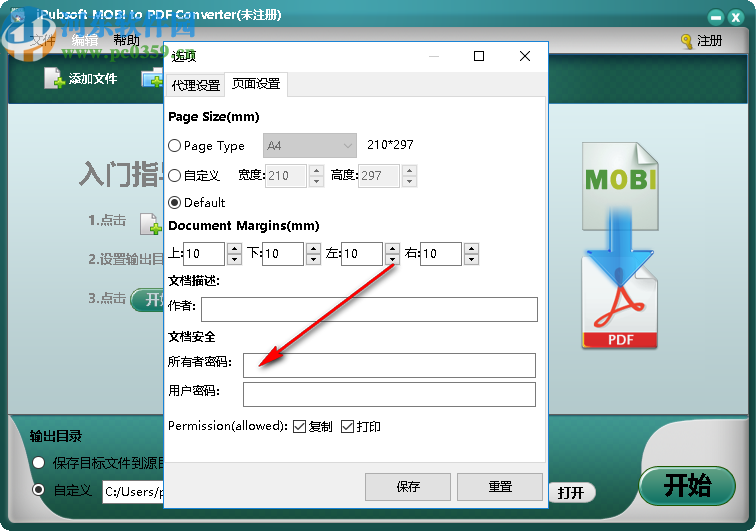Click the 上 top margin input field
This screenshot has width=756, height=531.
204,254
